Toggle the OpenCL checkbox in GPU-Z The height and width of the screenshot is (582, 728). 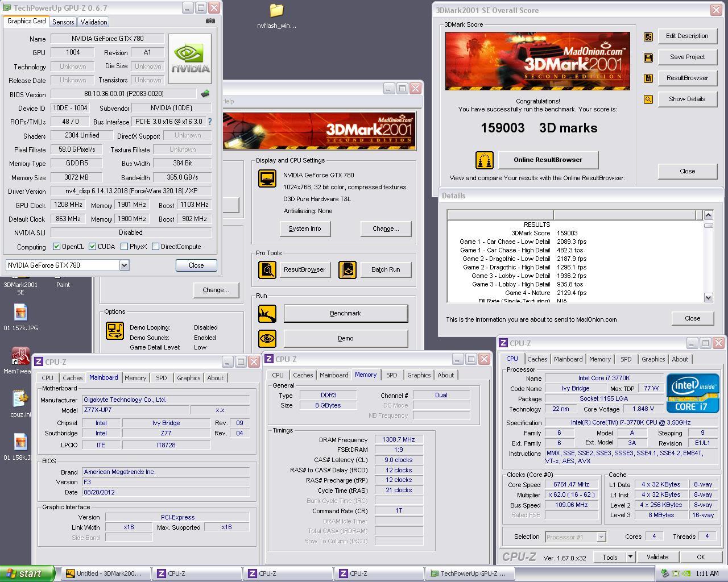pyautogui.click(x=56, y=247)
